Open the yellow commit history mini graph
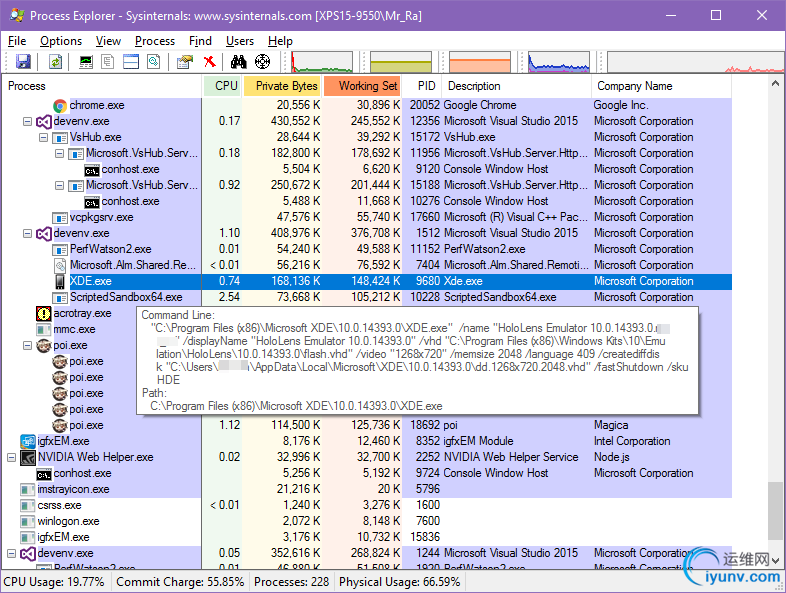The height and width of the screenshot is (593, 786). click(x=401, y=62)
